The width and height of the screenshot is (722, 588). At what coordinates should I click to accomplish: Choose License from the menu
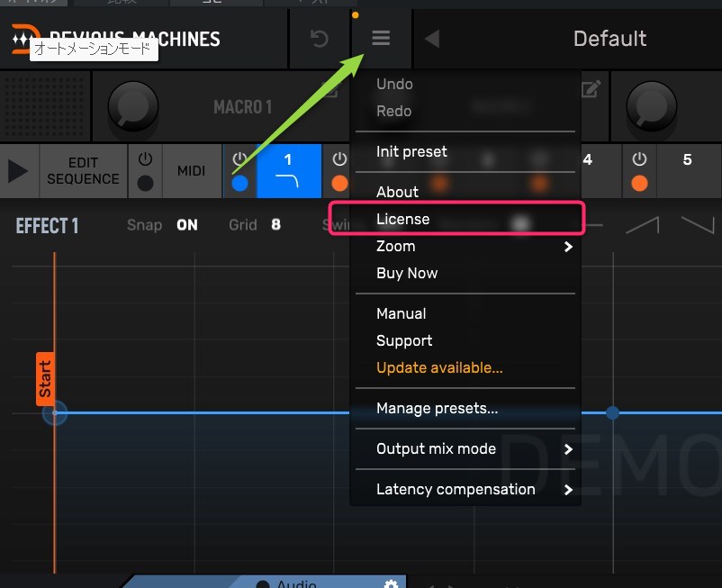(x=403, y=219)
